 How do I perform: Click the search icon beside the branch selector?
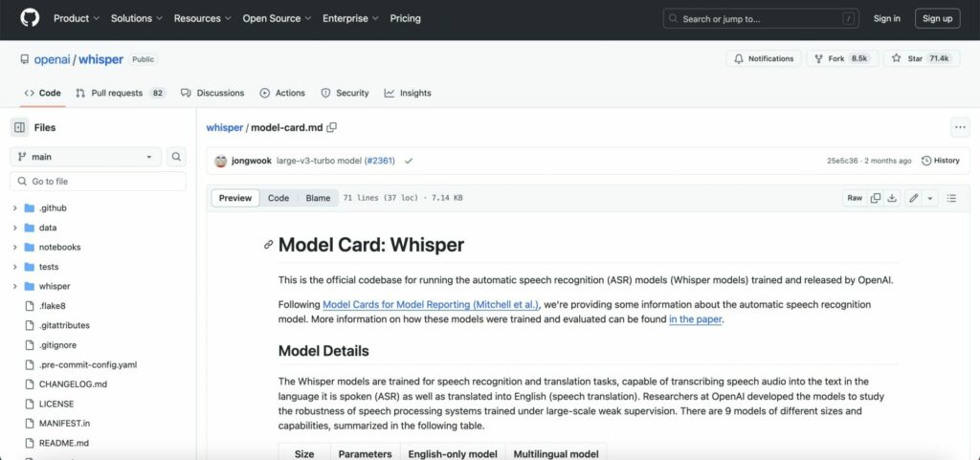point(177,157)
